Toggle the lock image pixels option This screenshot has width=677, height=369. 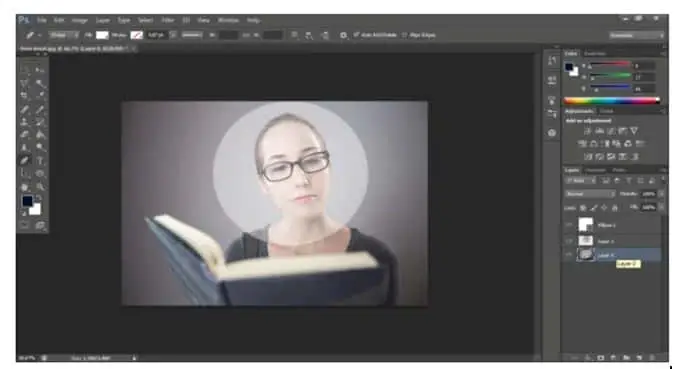tap(594, 208)
